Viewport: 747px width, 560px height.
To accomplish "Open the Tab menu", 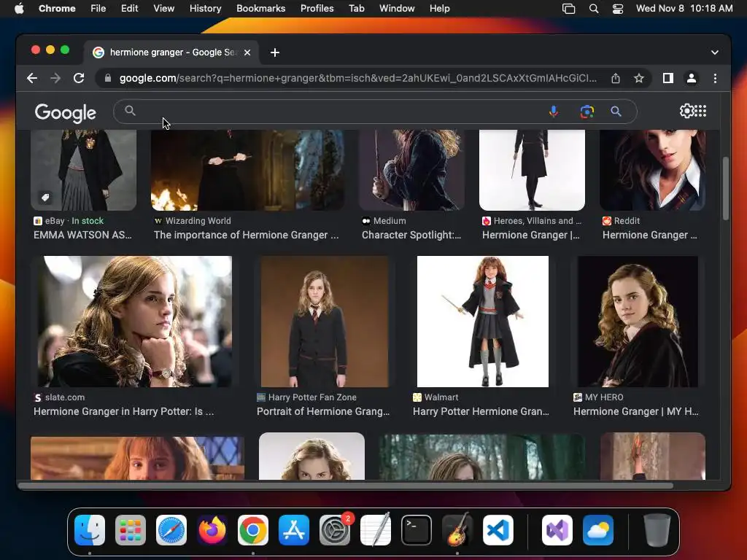I will pyautogui.click(x=356, y=8).
